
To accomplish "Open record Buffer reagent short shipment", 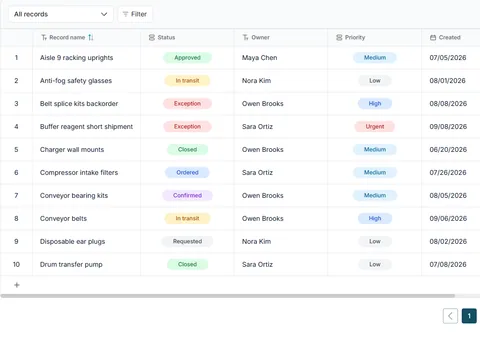I will pos(86,127).
